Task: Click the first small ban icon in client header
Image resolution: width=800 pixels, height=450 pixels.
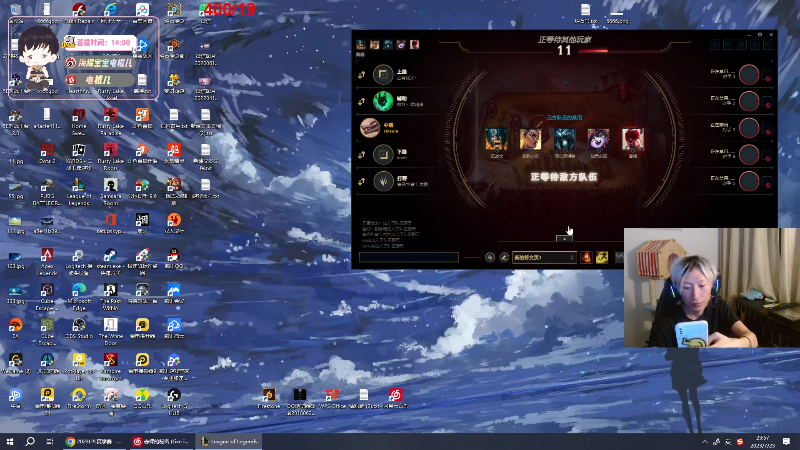Action: point(361,44)
